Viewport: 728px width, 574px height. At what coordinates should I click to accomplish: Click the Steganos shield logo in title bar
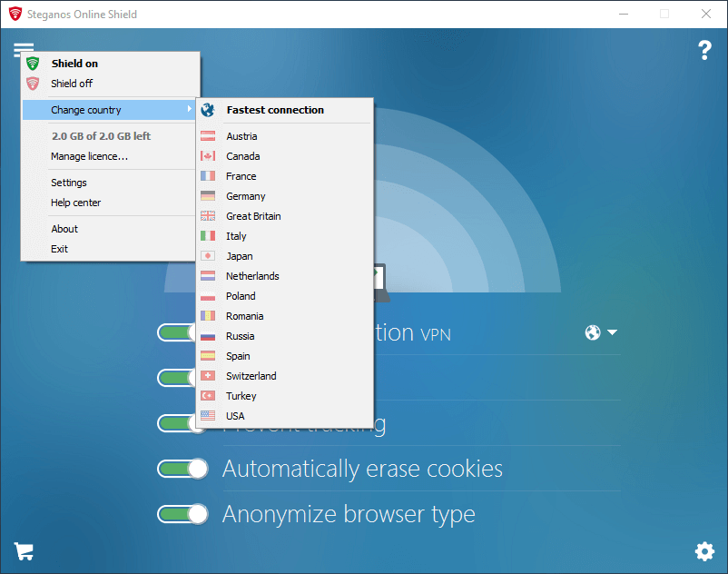pyautogui.click(x=15, y=14)
